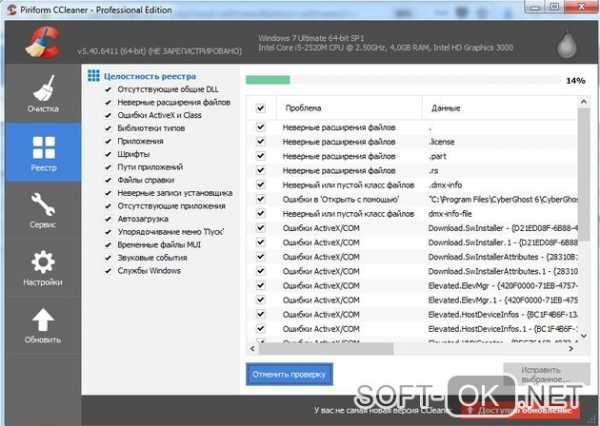Select the Download.SwInstallerAttributes.1 row

coord(412,271)
